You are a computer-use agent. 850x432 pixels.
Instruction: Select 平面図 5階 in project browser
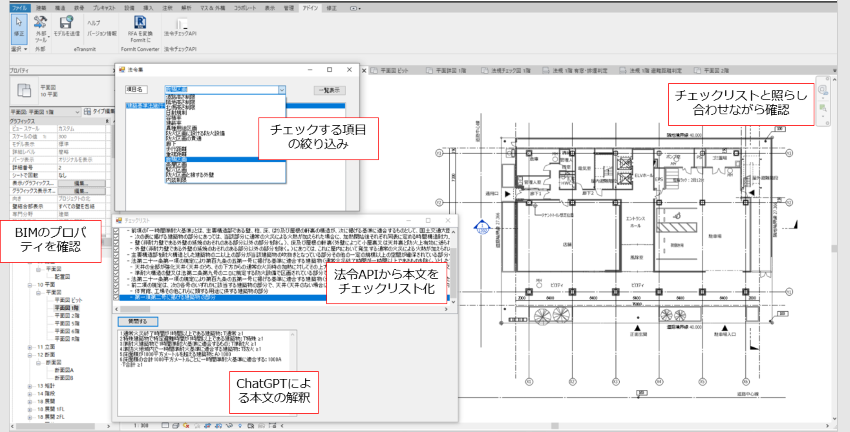[x=67, y=324]
